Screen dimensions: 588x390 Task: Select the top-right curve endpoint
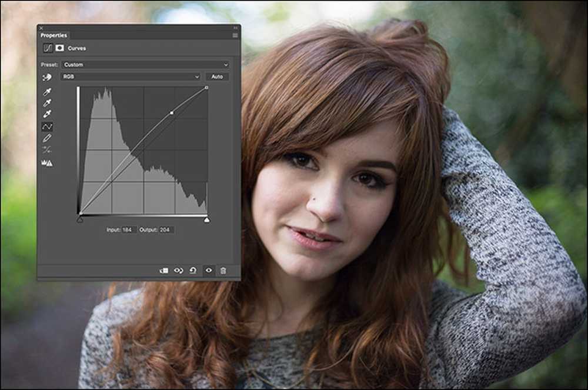206,88
